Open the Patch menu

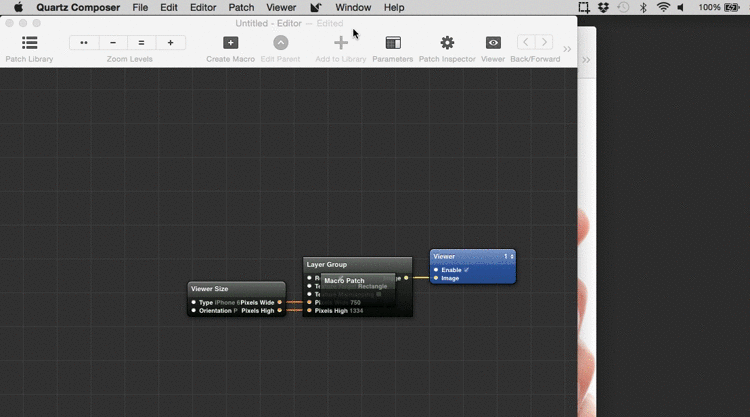[x=241, y=7]
